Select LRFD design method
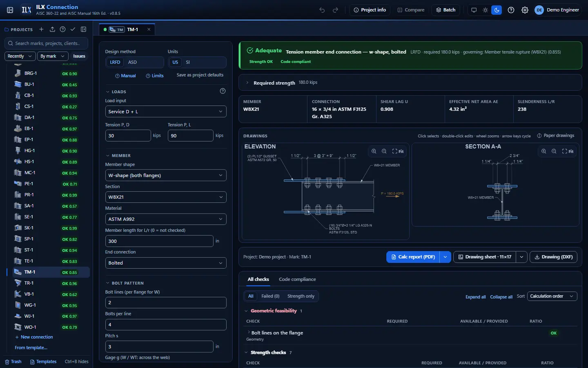This screenshot has width=588, height=368. [x=115, y=62]
